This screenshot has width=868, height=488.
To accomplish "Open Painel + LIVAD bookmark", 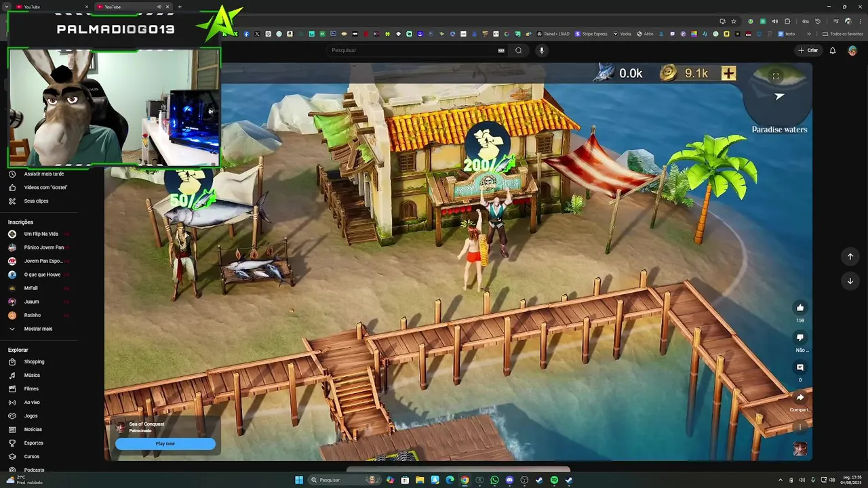I will (553, 34).
